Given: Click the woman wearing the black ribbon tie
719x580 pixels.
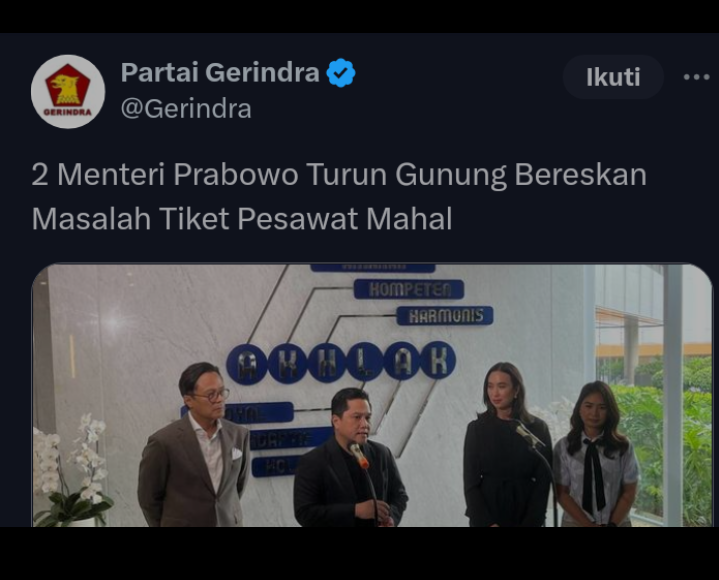Looking at the screenshot, I should pyautogui.click(x=595, y=454).
